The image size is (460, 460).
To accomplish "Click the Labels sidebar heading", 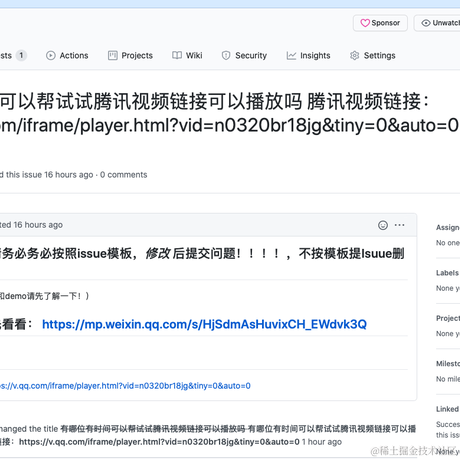I will [x=448, y=273].
